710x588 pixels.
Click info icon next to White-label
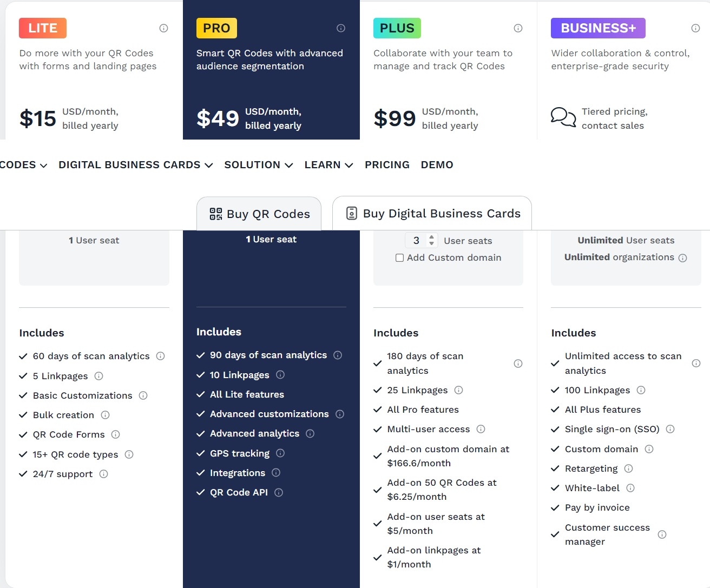point(630,488)
